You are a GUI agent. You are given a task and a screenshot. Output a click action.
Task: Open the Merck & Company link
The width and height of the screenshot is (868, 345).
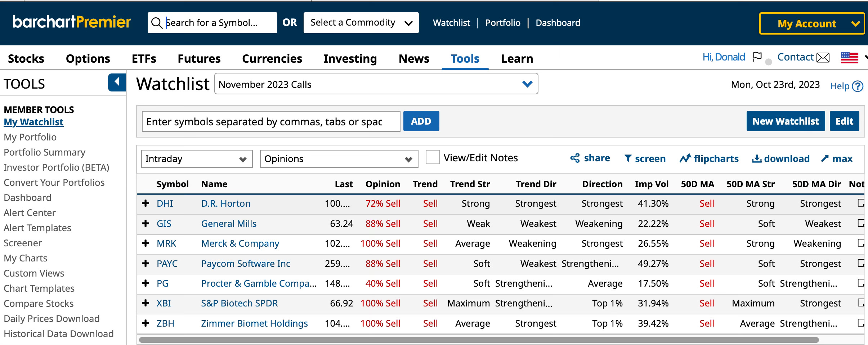(240, 243)
